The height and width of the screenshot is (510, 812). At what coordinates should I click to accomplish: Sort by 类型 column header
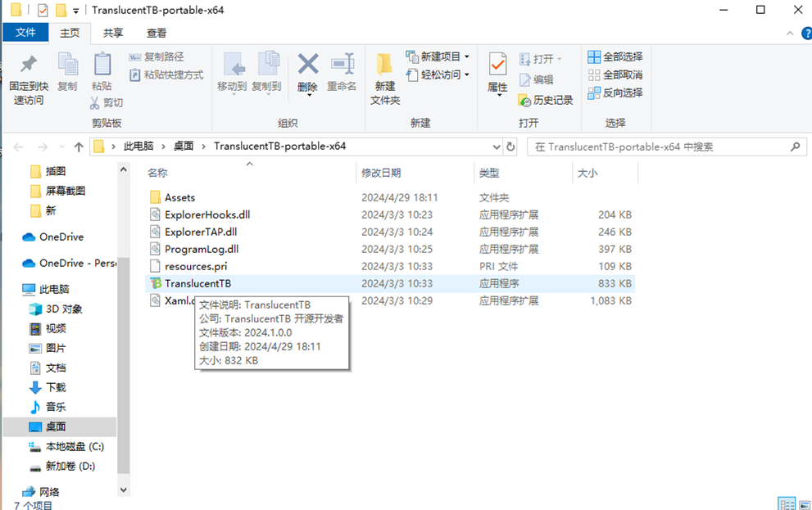tap(489, 174)
